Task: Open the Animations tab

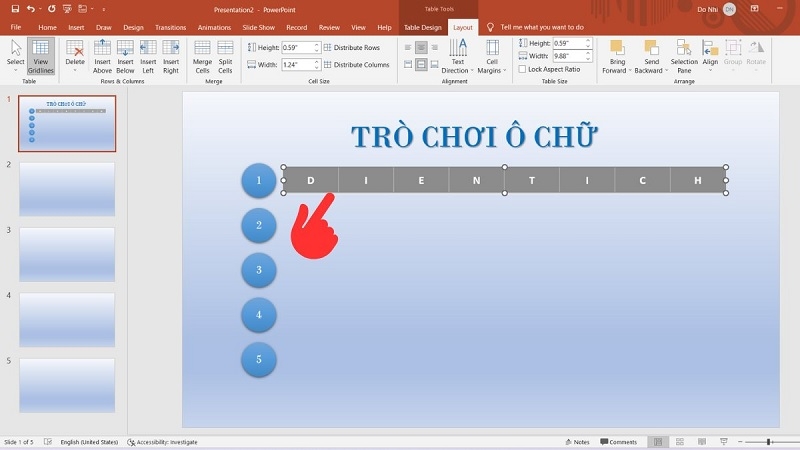Action: [214, 27]
